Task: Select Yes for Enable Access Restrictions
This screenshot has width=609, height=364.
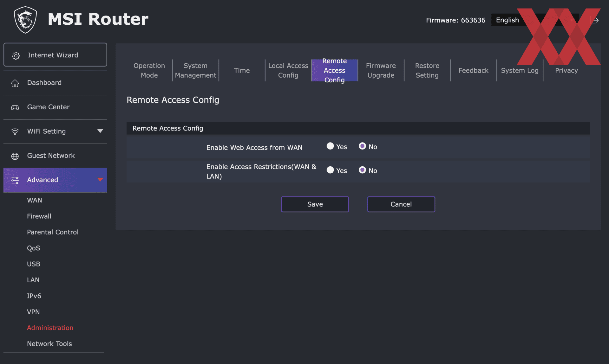Action: tap(330, 170)
